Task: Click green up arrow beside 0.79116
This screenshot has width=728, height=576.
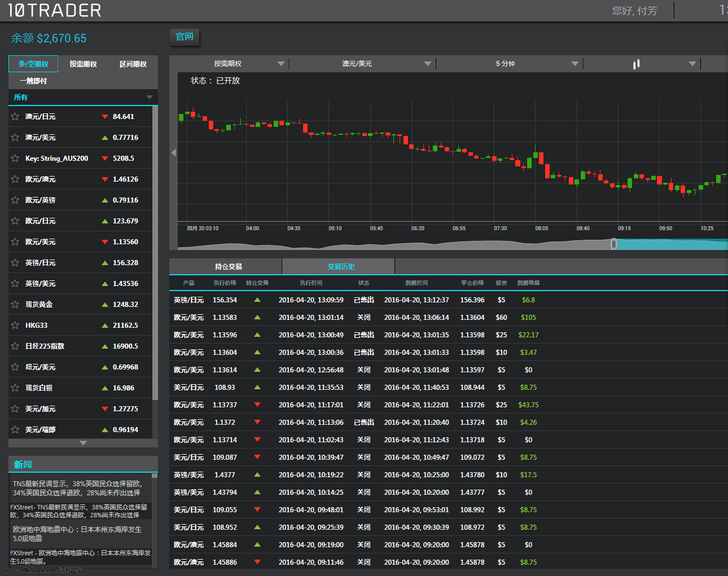Action: tap(105, 200)
